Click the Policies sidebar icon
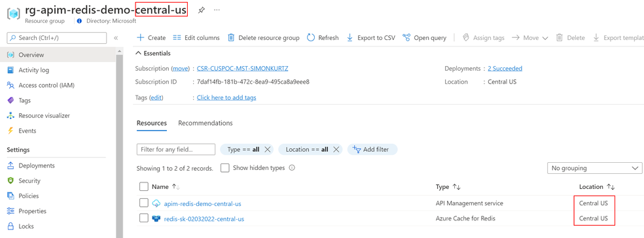 point(11,196)
